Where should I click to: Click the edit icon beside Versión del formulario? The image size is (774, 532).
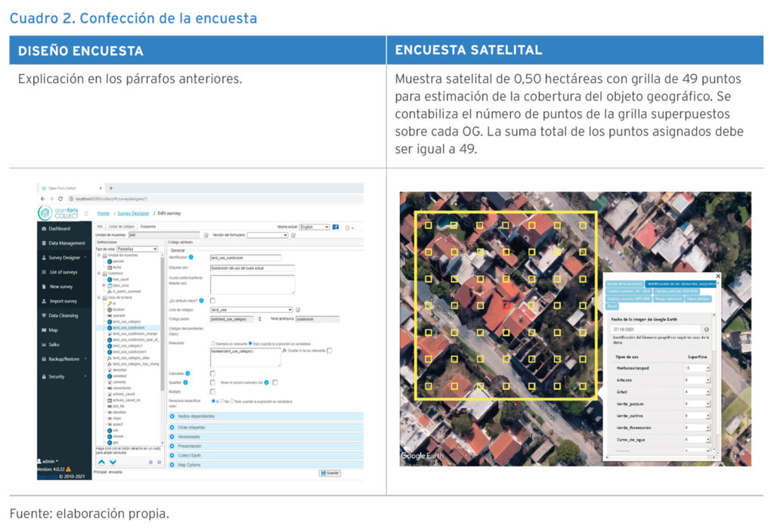[x=293, y=235]
